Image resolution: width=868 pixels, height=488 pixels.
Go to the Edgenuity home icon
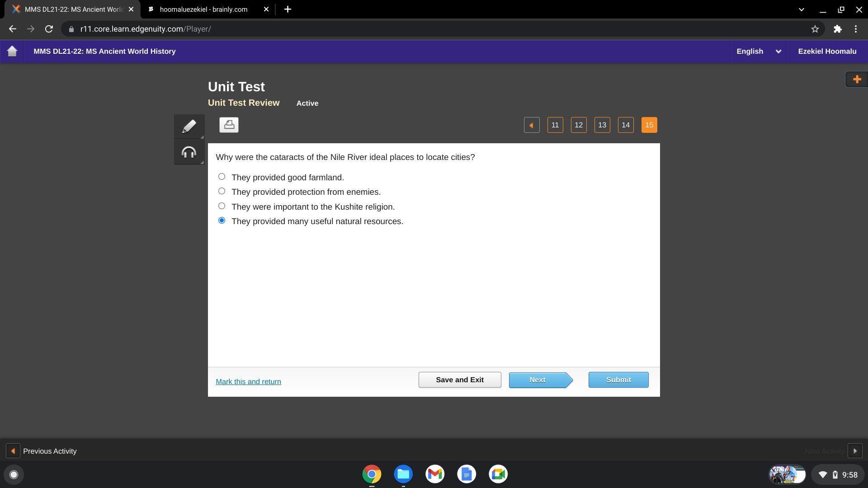tap(12, 51)
